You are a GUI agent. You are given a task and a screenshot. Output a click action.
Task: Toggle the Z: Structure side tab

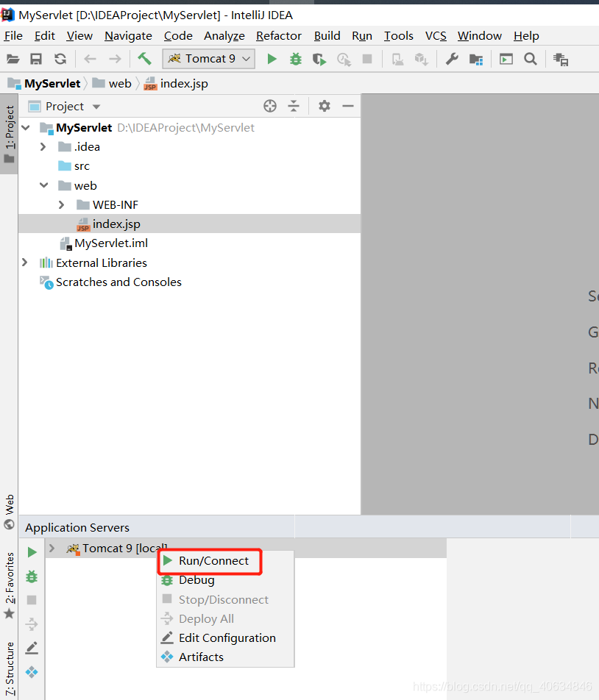coord(9,668)
